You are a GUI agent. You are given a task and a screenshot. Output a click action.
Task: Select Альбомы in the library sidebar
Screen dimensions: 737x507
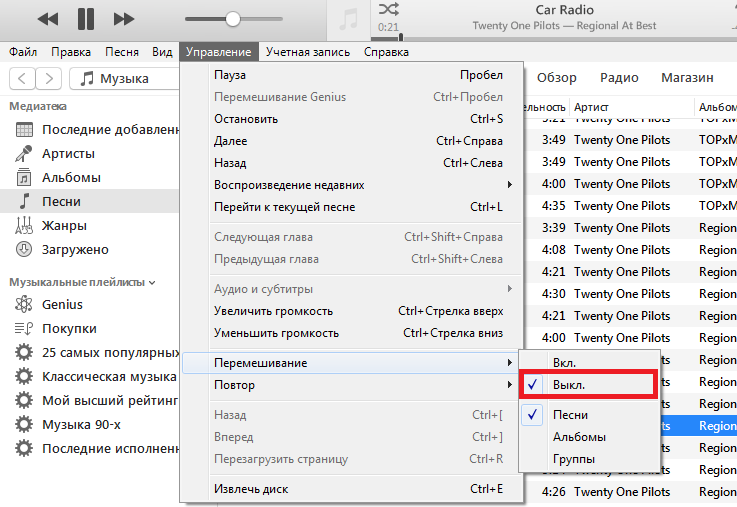tap(90, 178)
